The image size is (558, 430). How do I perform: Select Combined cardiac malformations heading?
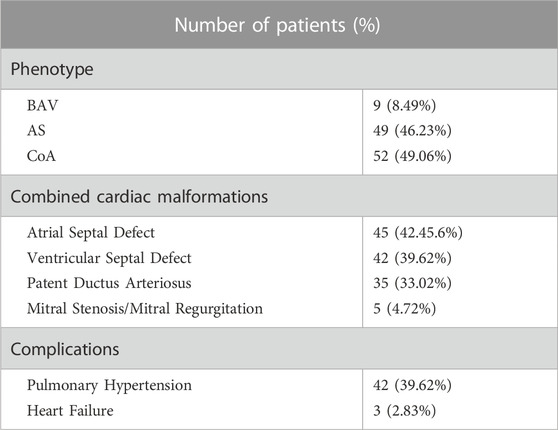(139, 196)
